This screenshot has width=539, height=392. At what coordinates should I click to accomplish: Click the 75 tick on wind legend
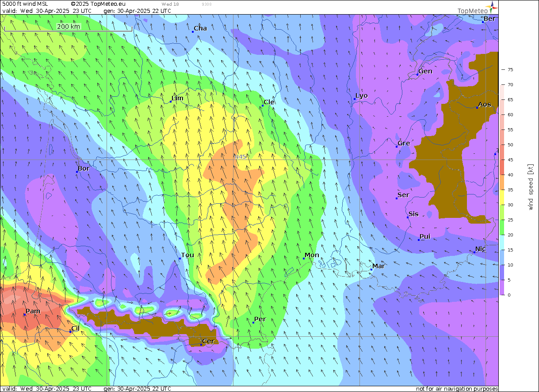tap(510, 69)
